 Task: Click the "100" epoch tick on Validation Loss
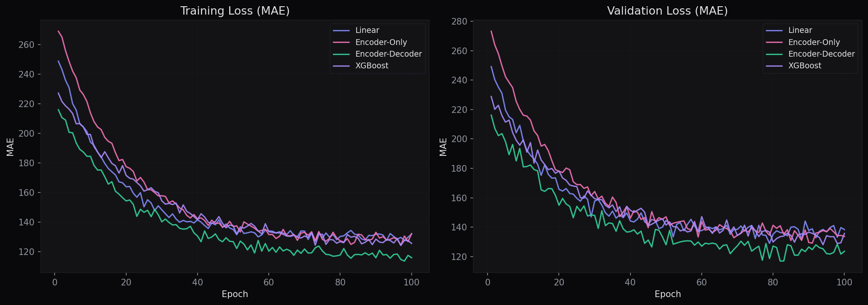844,282
